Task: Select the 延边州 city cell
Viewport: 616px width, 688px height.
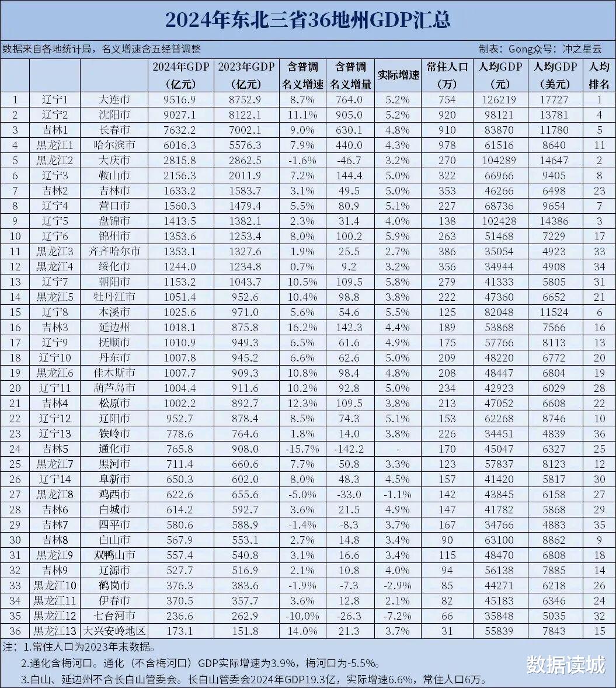Action: (114, 327)
